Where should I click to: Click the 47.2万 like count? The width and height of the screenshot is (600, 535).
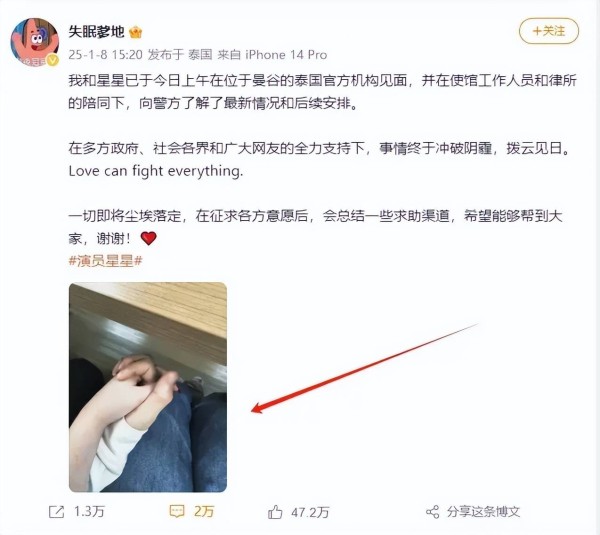coord(310,512)
